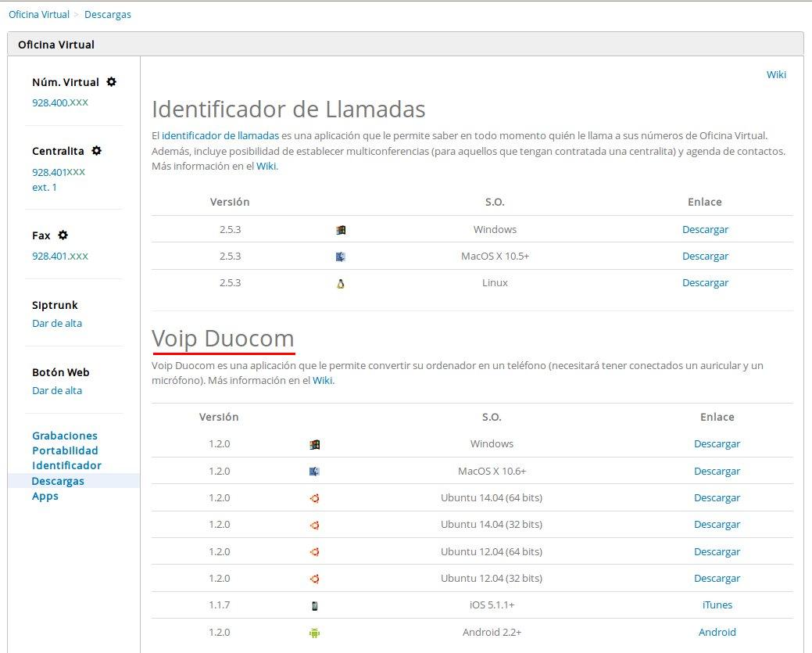Open Grabaciones in the sidebar
Image resolution: width=812 pixels, height=653 pixels.
pos(65,436)
